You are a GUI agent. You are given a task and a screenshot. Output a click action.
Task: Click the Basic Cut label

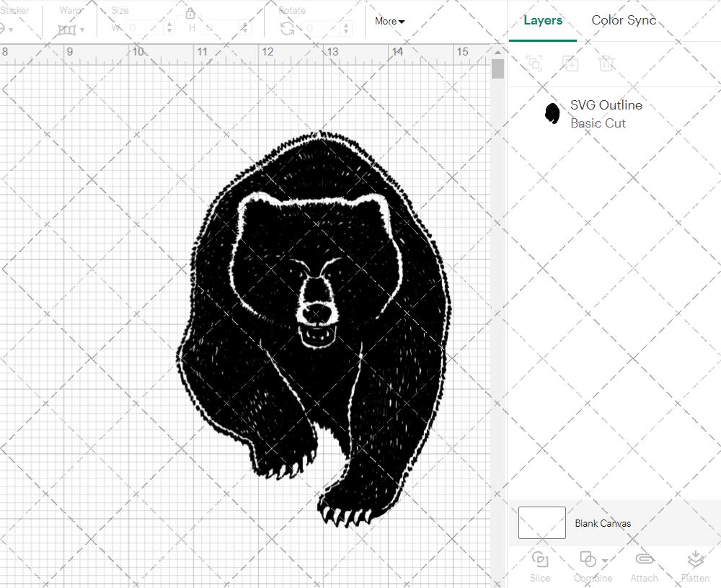click(x=598, y=123)
